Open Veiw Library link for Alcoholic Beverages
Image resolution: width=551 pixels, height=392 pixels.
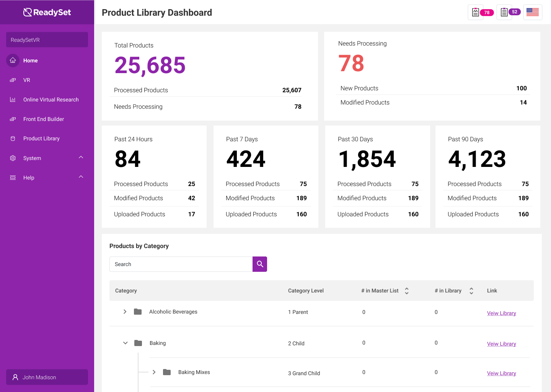point(501,313)
